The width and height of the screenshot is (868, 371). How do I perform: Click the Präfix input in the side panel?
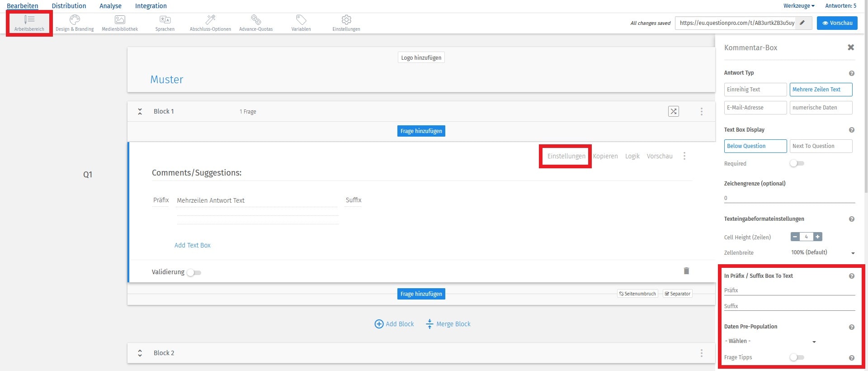(x=789, y=290)
